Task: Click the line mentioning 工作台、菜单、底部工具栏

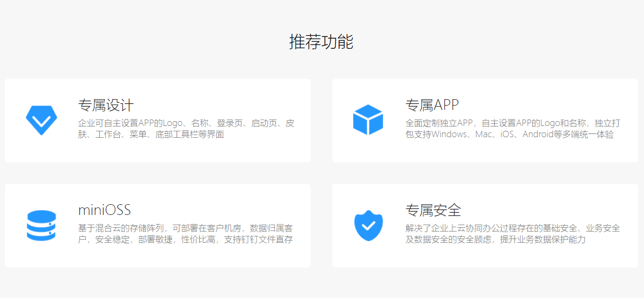Action: point(151,135)
